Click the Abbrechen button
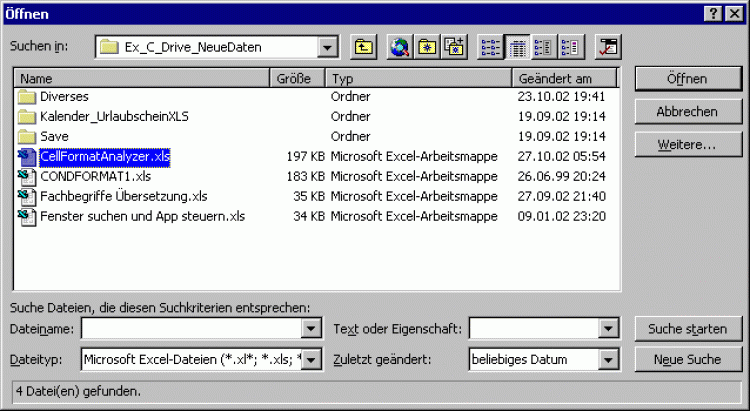The height and width of the screenshot is (411, 750). pyautogui.click(x=686, y=112)
